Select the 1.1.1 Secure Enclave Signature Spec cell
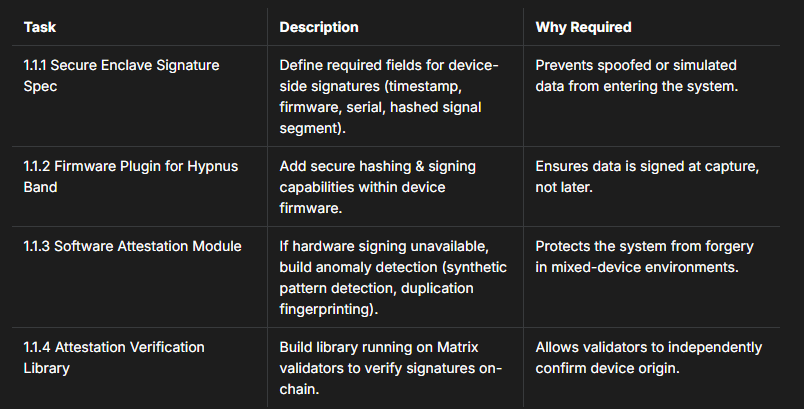804x409 pixels. click(121, 76)
